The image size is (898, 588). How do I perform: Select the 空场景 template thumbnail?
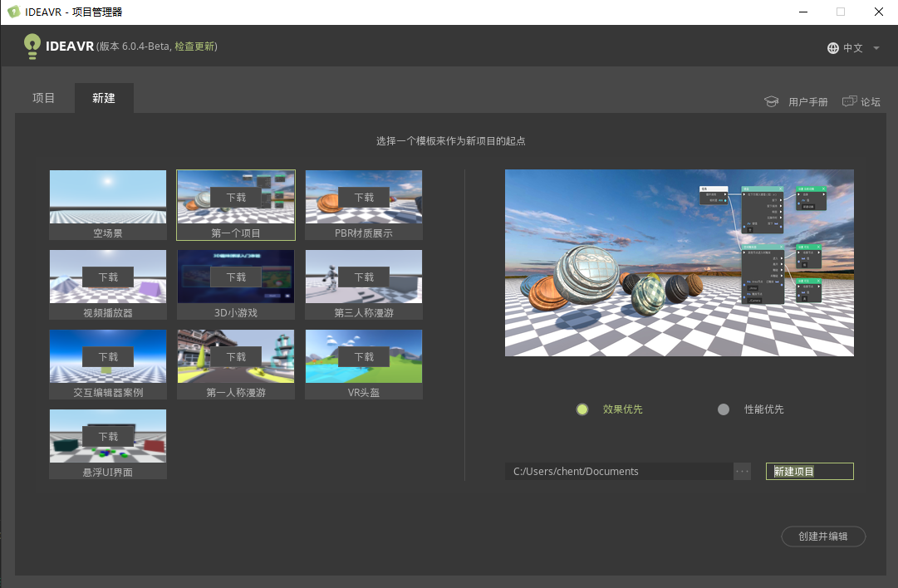tap(108, 196)
